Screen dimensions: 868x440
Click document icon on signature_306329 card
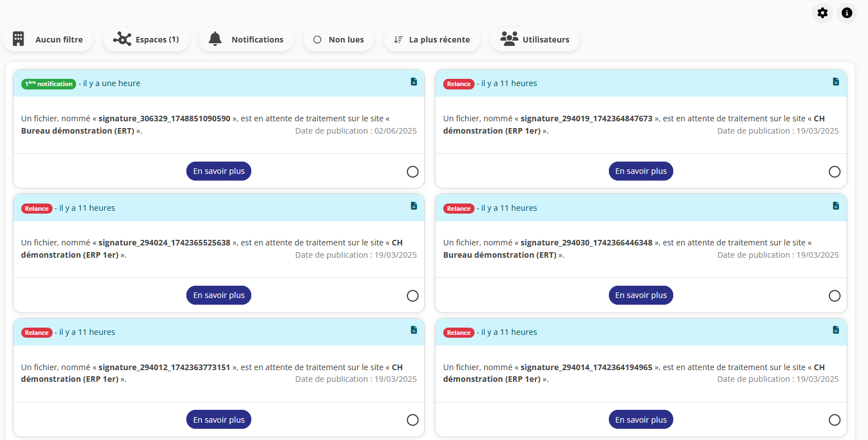414,82
